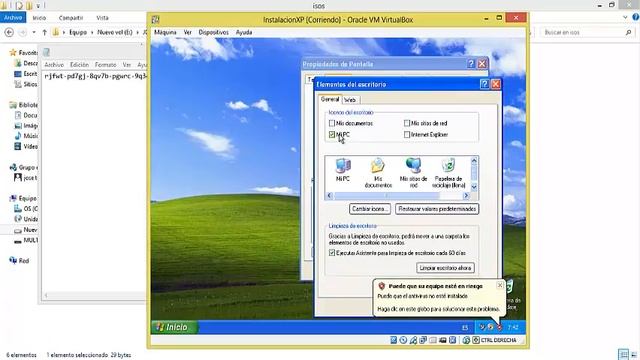
Task: Check the Internet Explorer icon checkbox
Action: click(407, 134)
